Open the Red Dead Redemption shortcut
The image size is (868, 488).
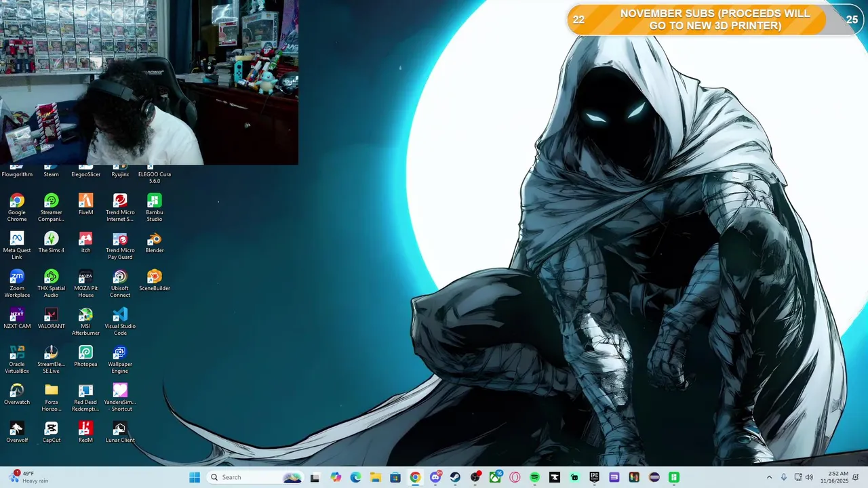pyautogui.click(x=85, y=397)
